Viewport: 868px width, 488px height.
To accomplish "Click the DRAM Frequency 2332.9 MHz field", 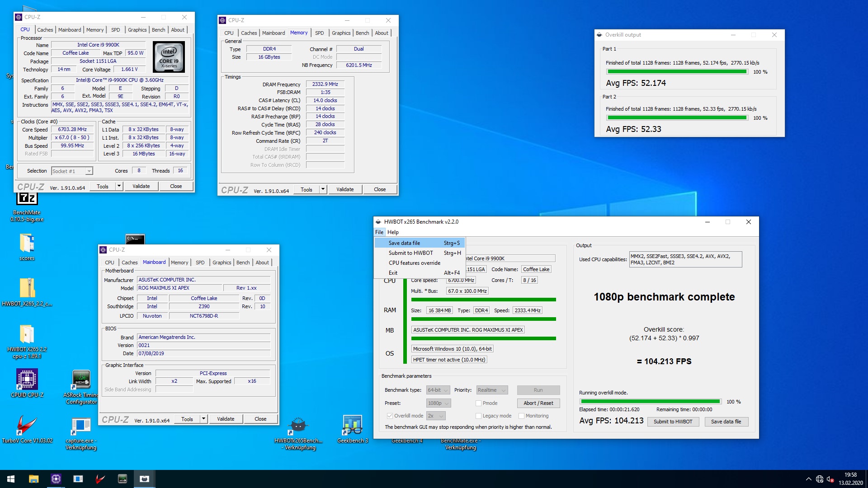I will (x=325, y=84).
